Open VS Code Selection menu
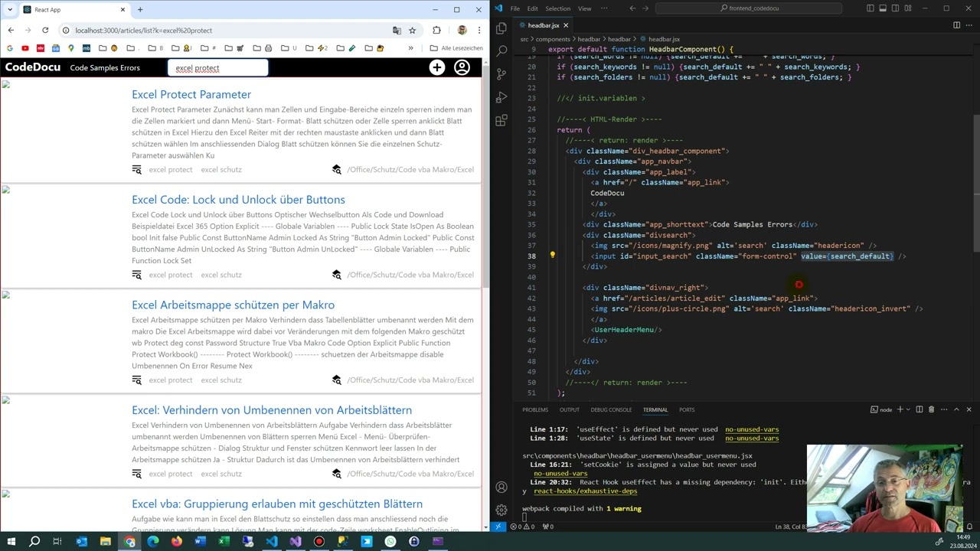The width and height of the screenshot is (980, 551). [557, 8]
